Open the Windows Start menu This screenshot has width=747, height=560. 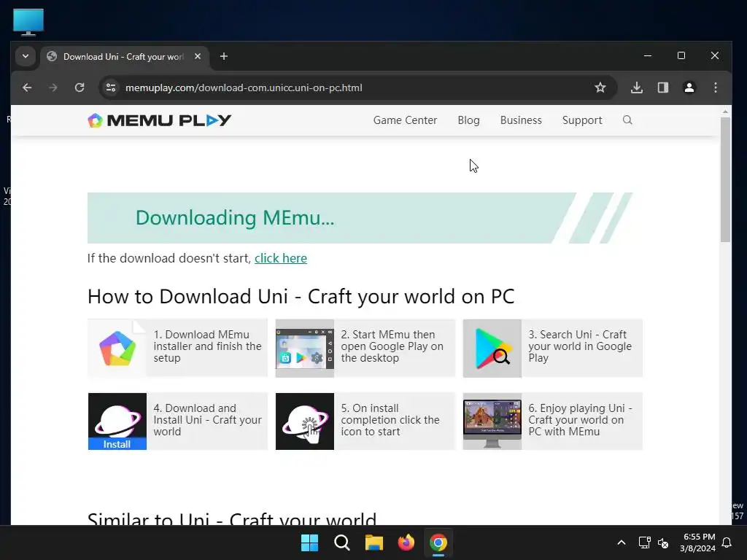309,542
